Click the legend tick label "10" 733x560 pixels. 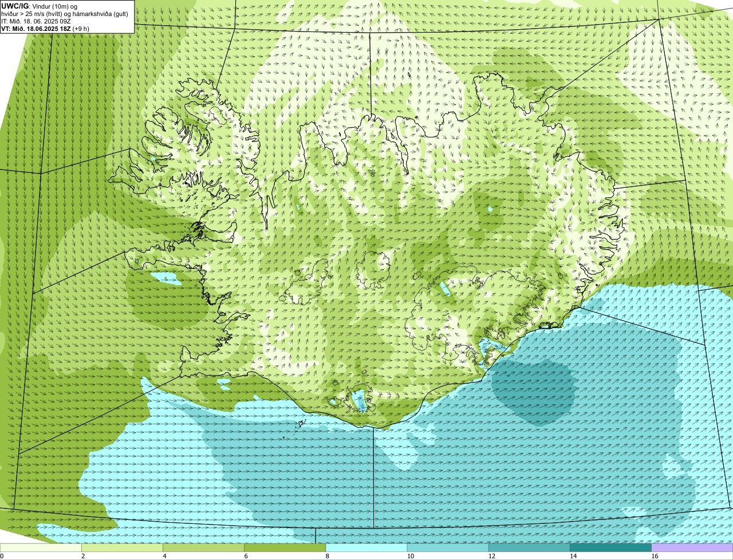click(410, 556)
